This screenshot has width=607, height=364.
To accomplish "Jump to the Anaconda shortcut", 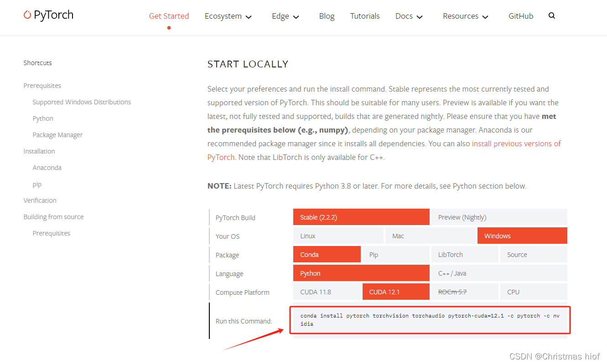I will pos(47,168).
